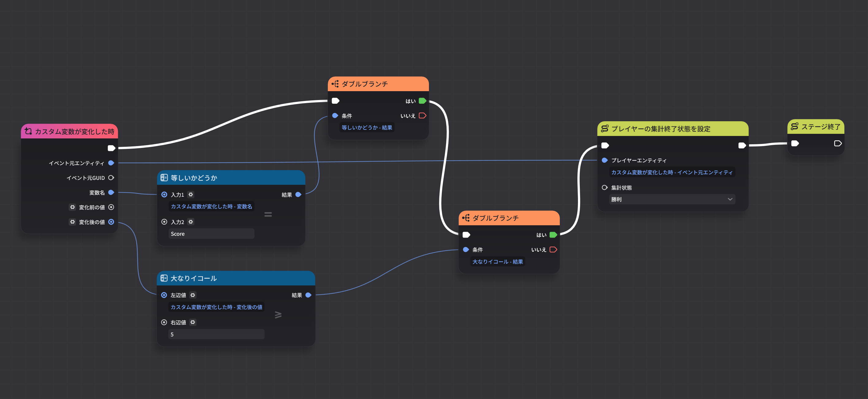
Task: Click the ステージ終了 node header icon
Action: tap(794, 126)
